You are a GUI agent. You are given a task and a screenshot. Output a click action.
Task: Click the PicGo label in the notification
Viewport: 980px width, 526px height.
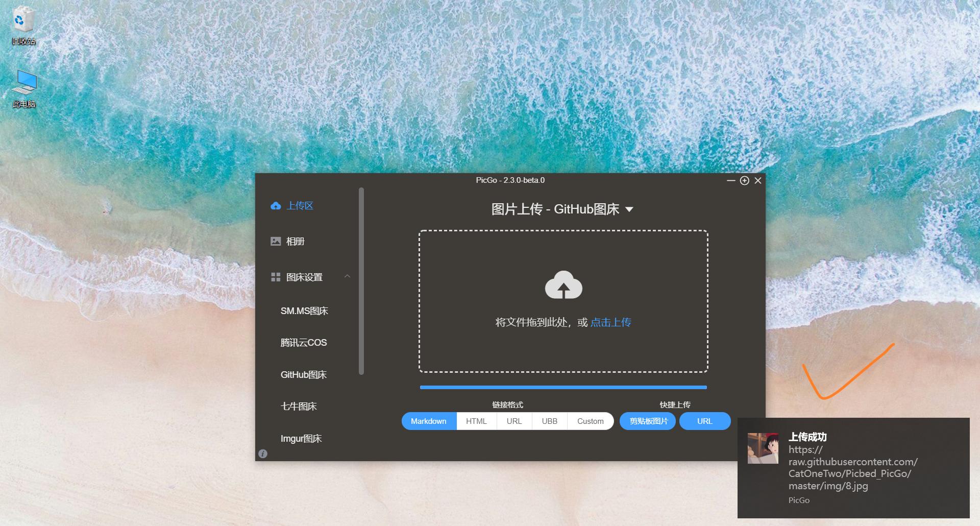[799, 500]
